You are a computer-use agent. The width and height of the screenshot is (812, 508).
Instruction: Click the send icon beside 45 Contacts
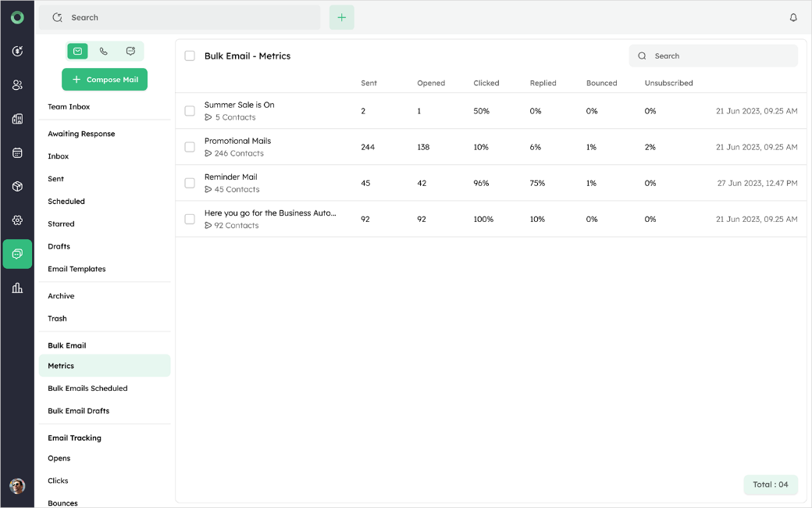click(x=208, y=190)
